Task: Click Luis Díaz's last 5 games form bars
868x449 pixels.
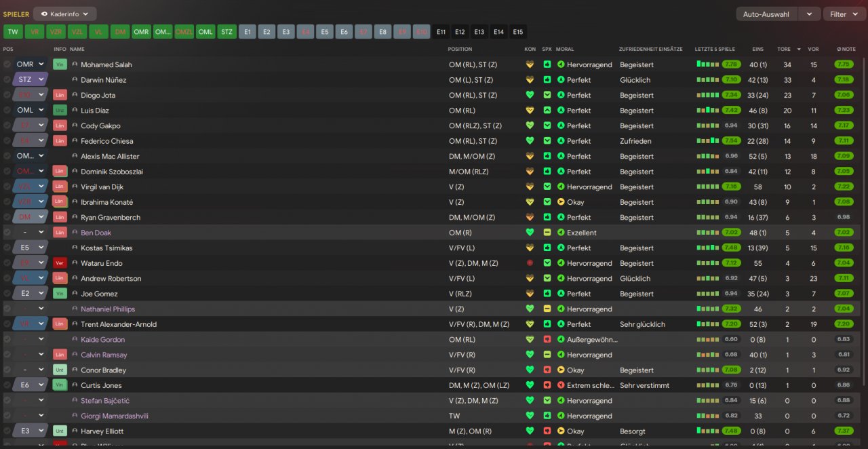Action: 707,111
